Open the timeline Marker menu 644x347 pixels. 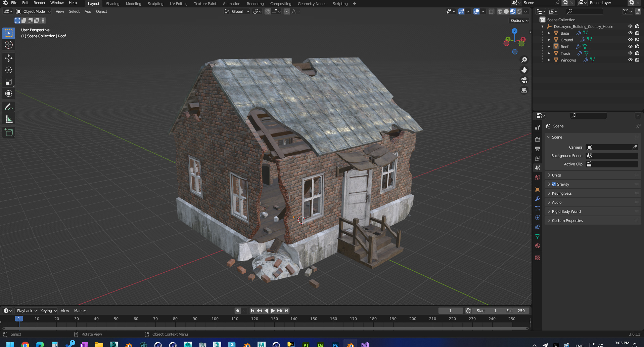click(80, 311)
